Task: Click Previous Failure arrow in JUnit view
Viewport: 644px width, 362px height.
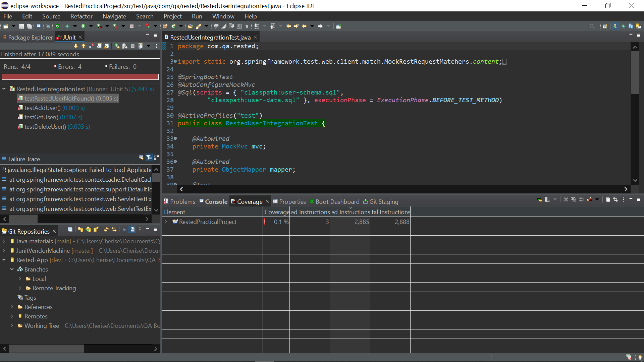Action: coord(84,46)
